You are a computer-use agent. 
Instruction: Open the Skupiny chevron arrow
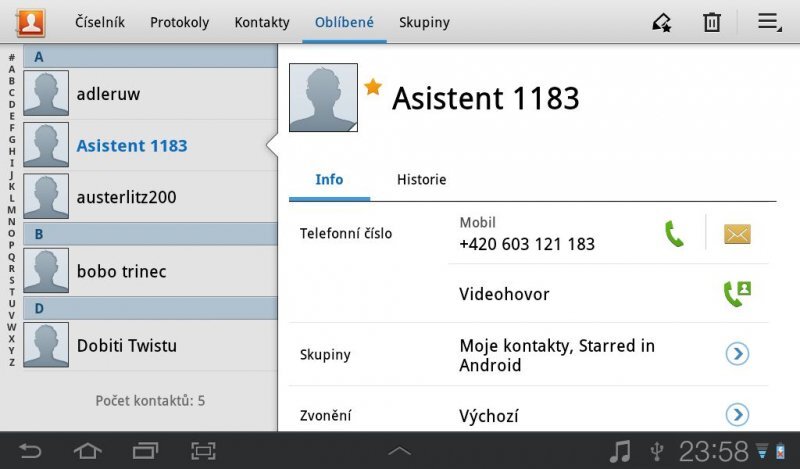point(737,354)
